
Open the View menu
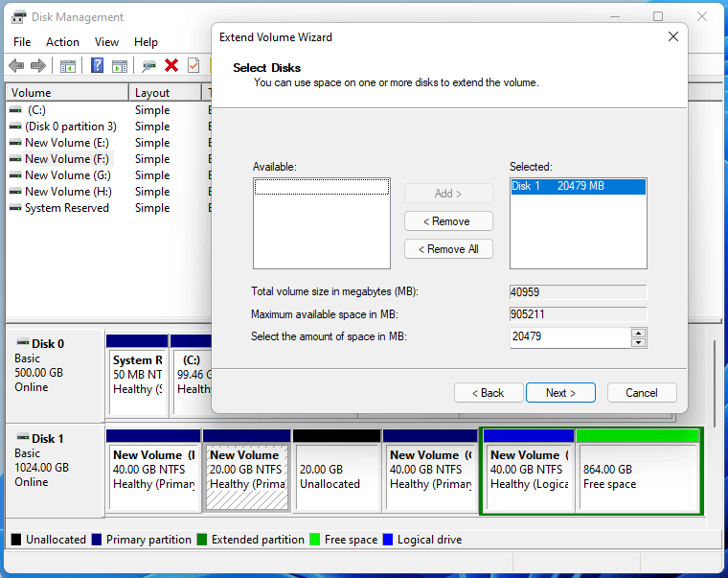click(106, 42)
